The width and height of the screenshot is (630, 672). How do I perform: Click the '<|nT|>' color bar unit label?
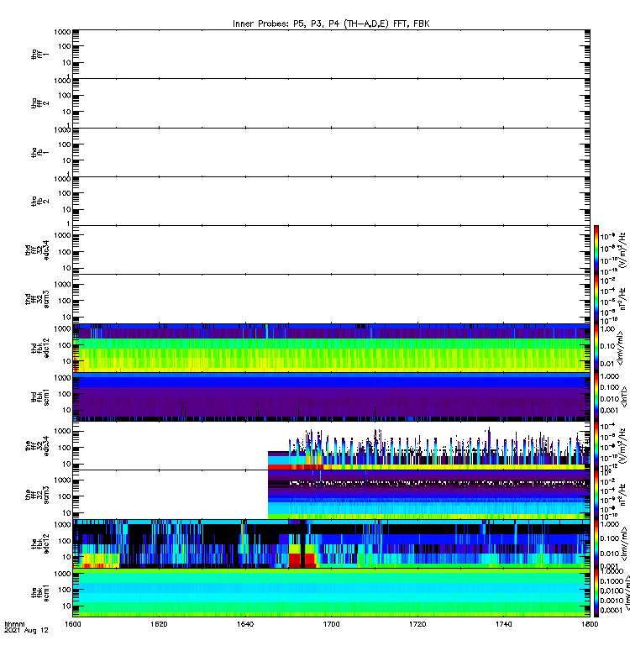[x=625, y=396]
